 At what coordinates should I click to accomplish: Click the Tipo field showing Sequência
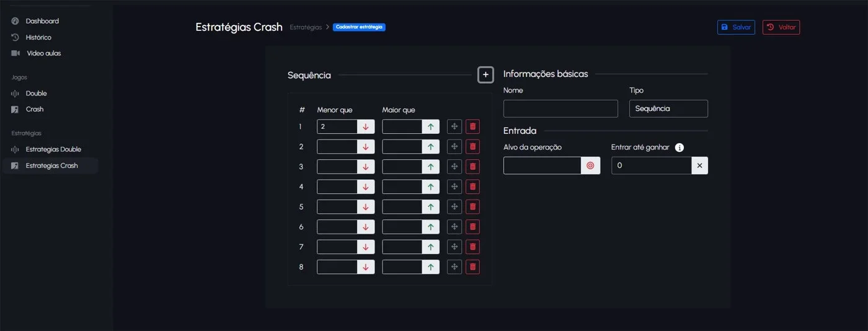coord(668,108)
